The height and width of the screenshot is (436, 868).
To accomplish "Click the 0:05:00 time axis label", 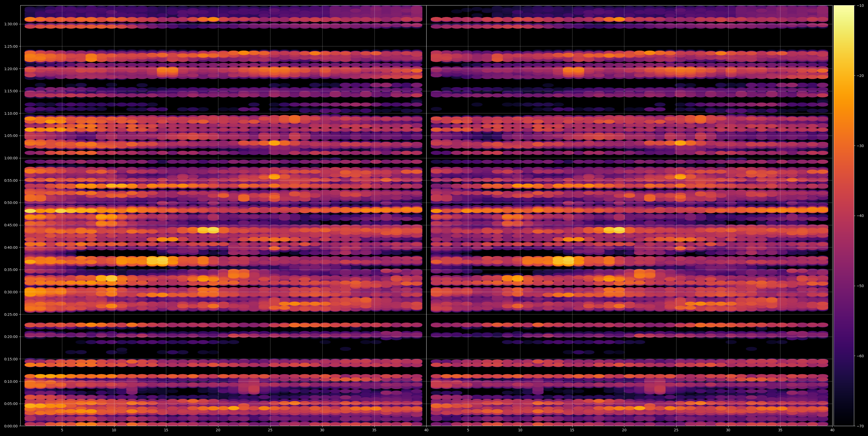I will pyautogui.click(x=11, y=404).
